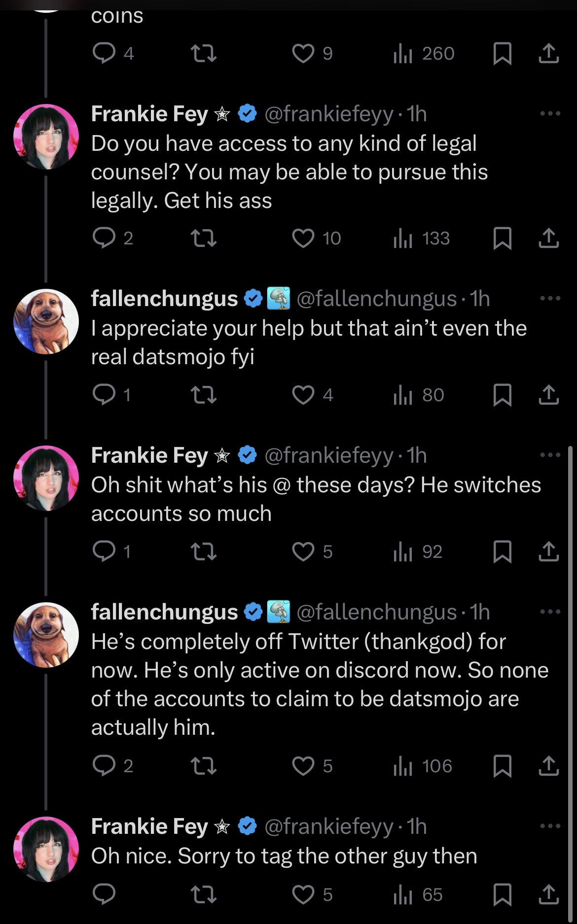Open more options on the legal counsel tweet

tap(550, 114)
